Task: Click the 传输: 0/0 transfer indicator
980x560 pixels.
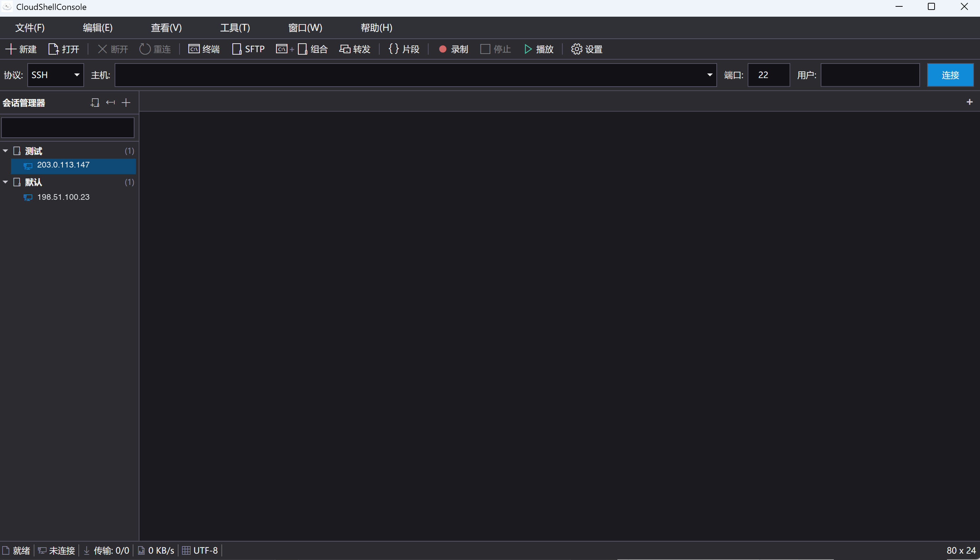Action: (106, 551)
